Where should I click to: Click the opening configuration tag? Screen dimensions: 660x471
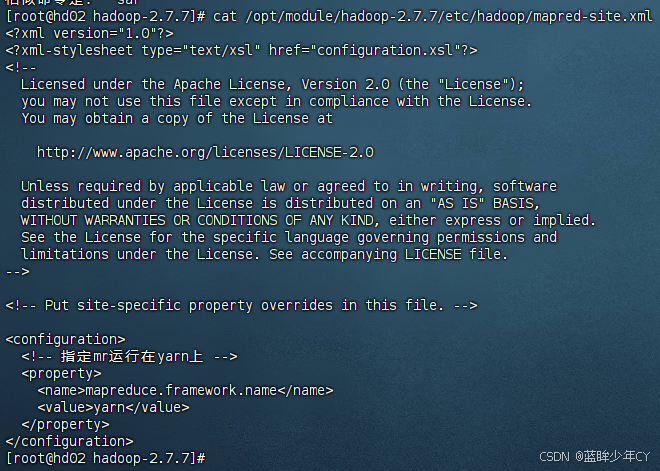(x=65, y=339)
